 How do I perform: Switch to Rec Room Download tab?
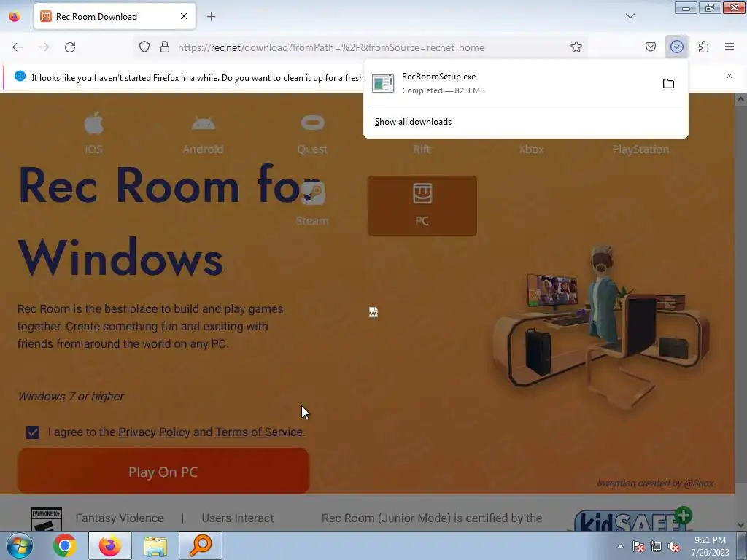pyautogui.click(x=115, y=16)
